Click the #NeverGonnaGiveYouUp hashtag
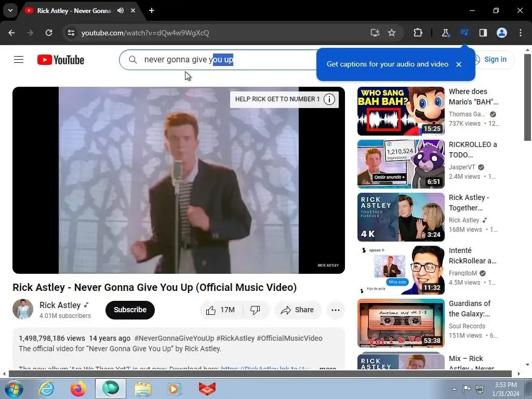This screenshot has width=532, height=399. tap(174, 338)
